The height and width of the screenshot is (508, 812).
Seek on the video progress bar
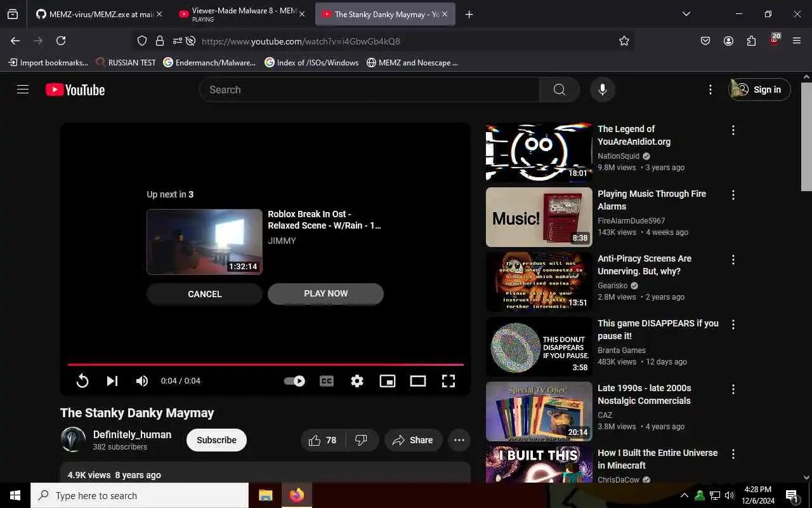coord(266,364)
